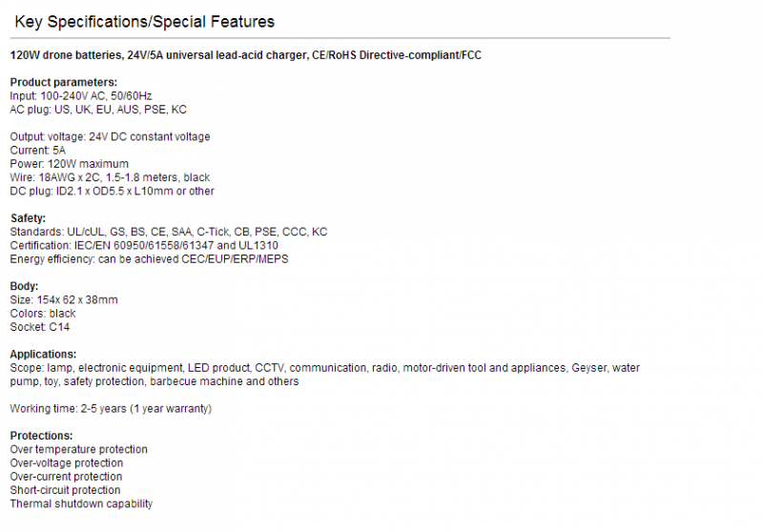Click the bold 120W drone batteries summary line

pyautogui.click(x=246, y=55)
